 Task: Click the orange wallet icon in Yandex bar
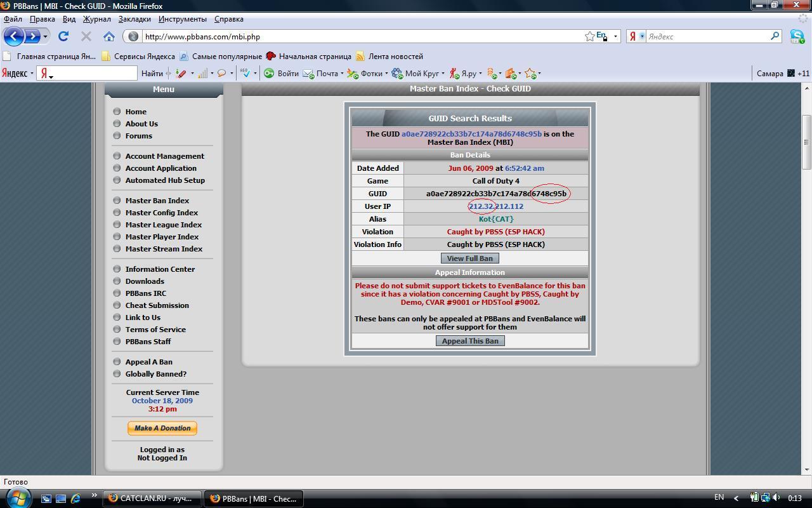[511, 73]
